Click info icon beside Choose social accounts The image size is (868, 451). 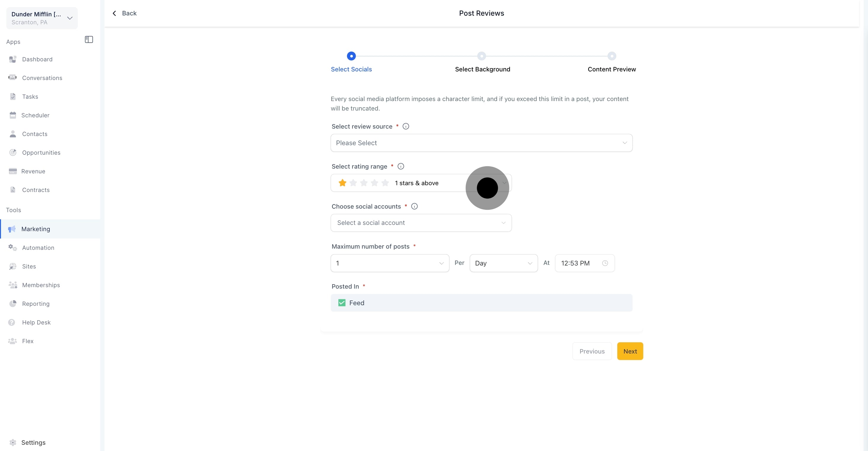pyautogui.click(x=414, y=206)
